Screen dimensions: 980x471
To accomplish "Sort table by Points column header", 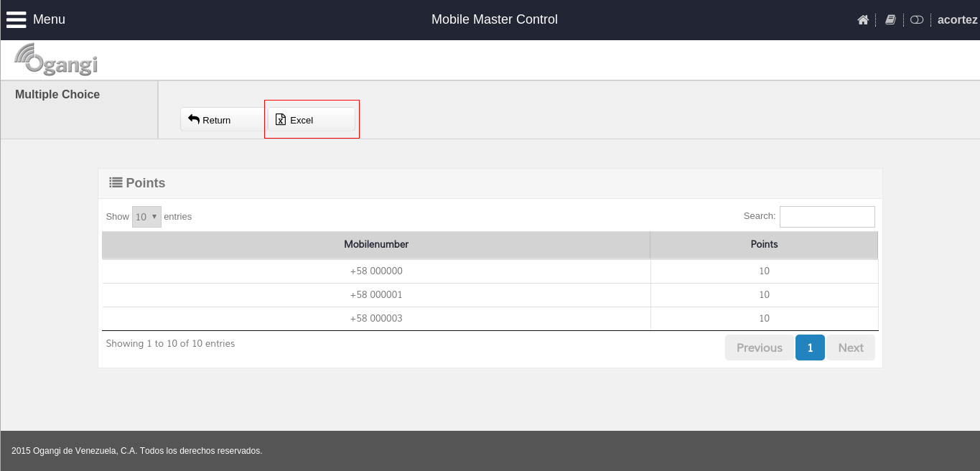I will click(x=764, y=244).
